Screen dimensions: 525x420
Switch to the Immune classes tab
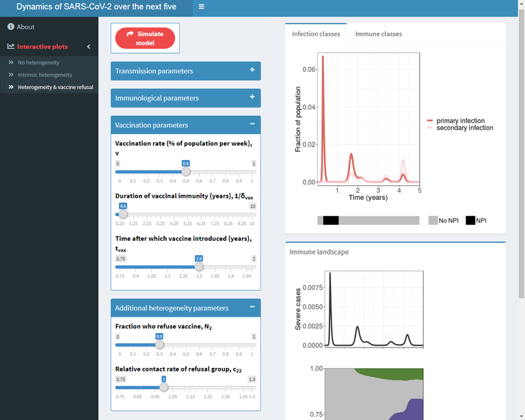click(378, 34)
